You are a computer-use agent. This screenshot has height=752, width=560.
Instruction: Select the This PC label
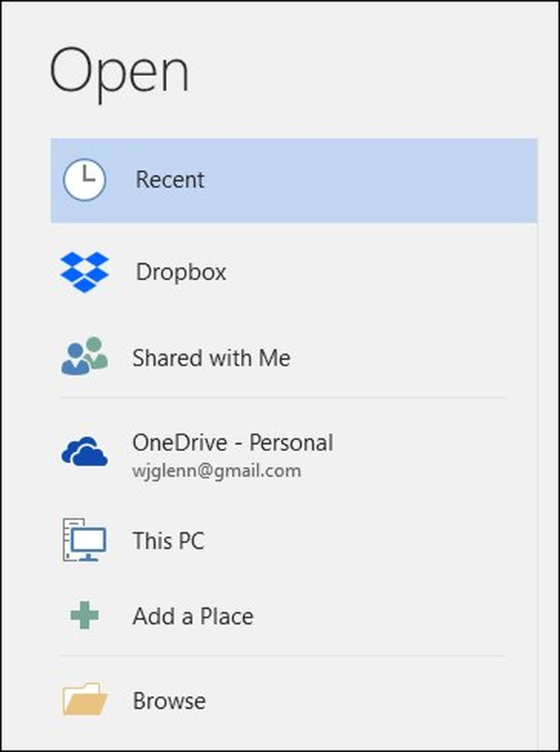point(168,541)
